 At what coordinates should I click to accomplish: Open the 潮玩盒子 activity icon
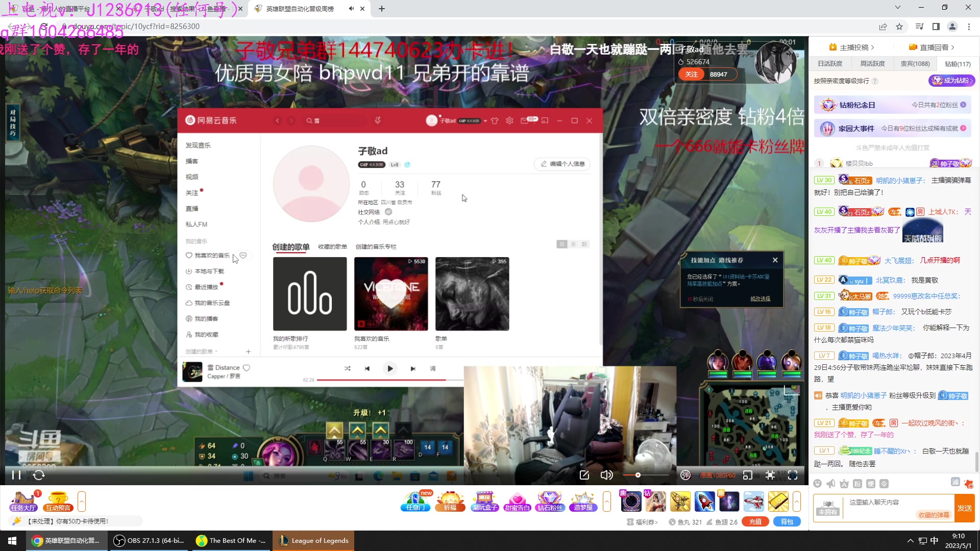(x=484, y=501)
